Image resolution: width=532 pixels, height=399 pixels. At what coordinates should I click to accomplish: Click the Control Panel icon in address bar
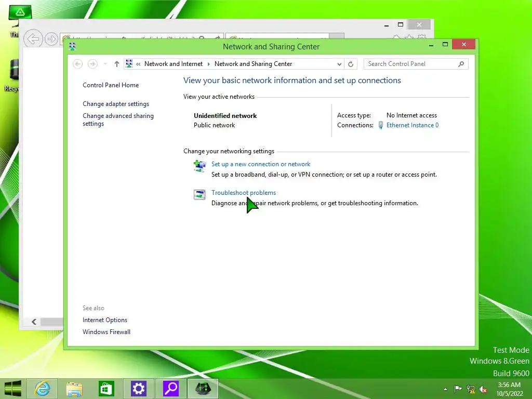click(129, 63)
